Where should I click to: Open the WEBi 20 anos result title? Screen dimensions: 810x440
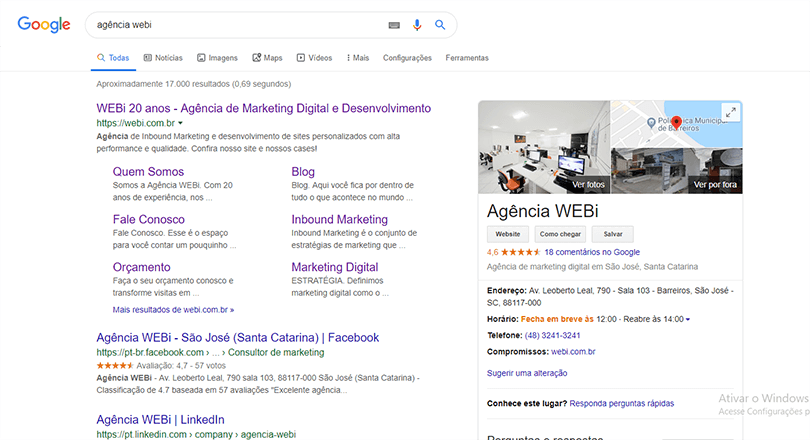(x=263, y=108)
